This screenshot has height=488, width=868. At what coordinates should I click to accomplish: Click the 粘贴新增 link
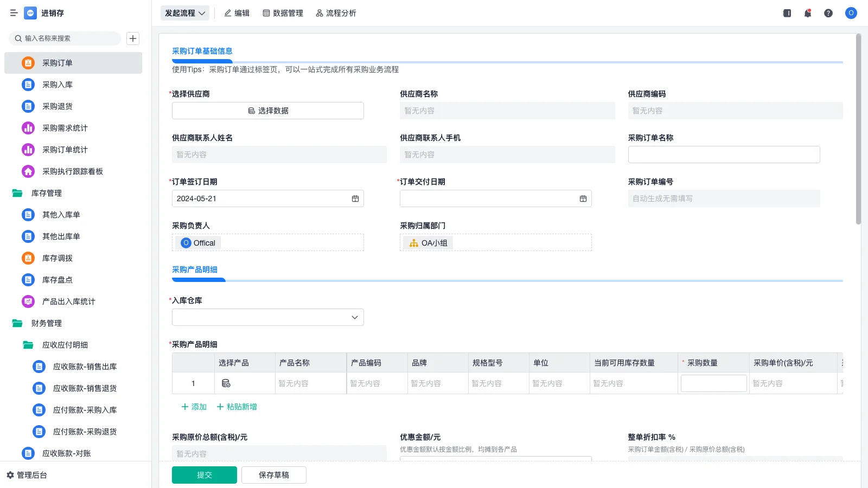coord(237,407)
